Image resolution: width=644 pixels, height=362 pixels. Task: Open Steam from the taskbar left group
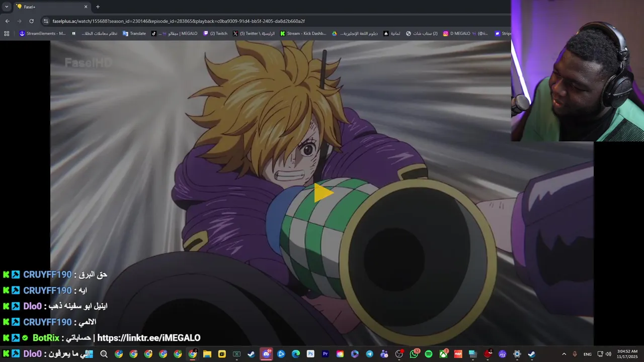(251, 354)
